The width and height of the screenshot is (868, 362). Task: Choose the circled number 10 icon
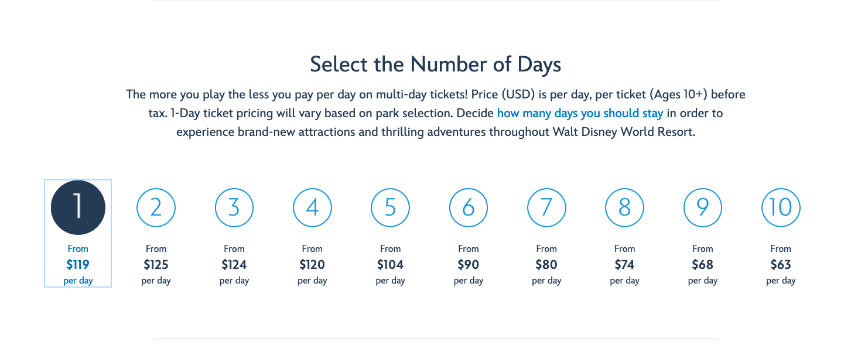click(x=781, y=207)
